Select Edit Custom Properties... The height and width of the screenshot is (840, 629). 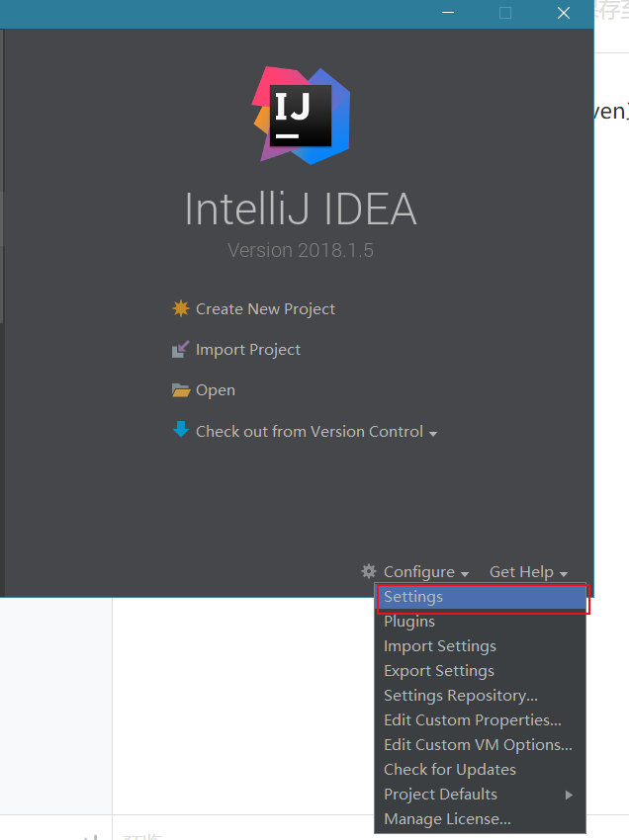tap(481, 720)
